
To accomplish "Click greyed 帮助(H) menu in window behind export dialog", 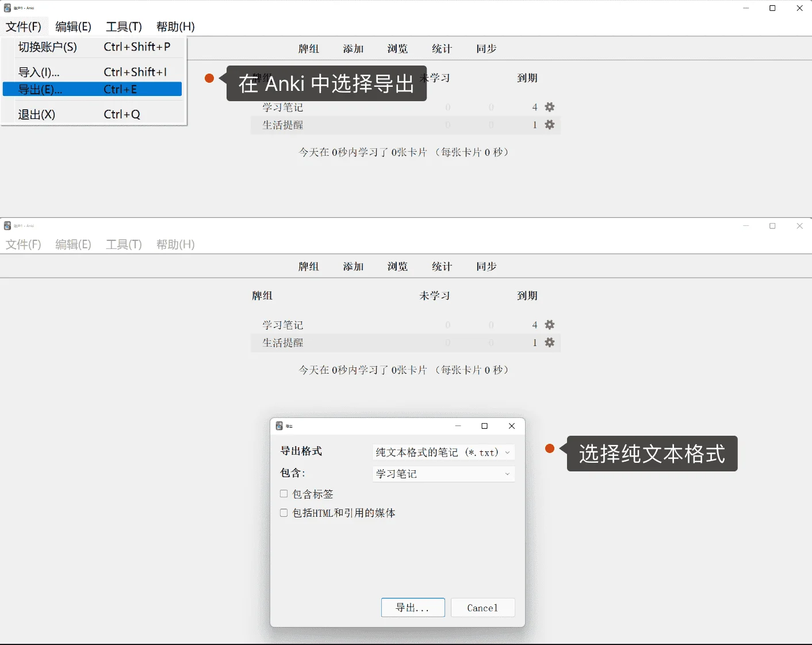I will tap(175, 244).
